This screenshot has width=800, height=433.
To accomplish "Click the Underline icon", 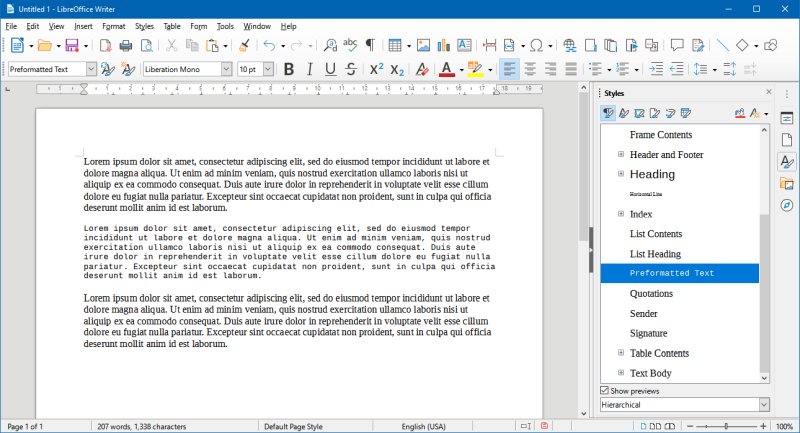I will tap(329, 69).
